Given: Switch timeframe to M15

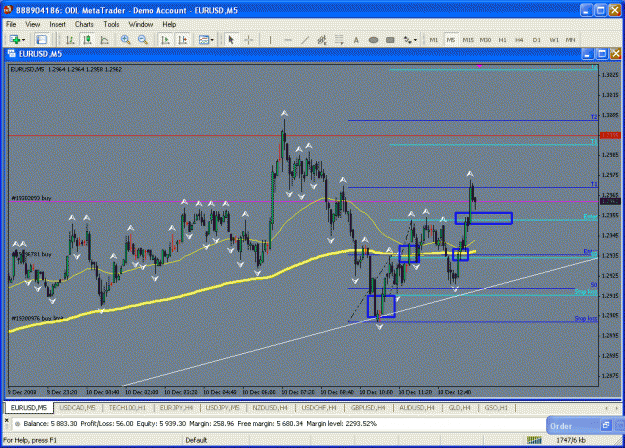Looking at the screenshot, I should [468, 40].
